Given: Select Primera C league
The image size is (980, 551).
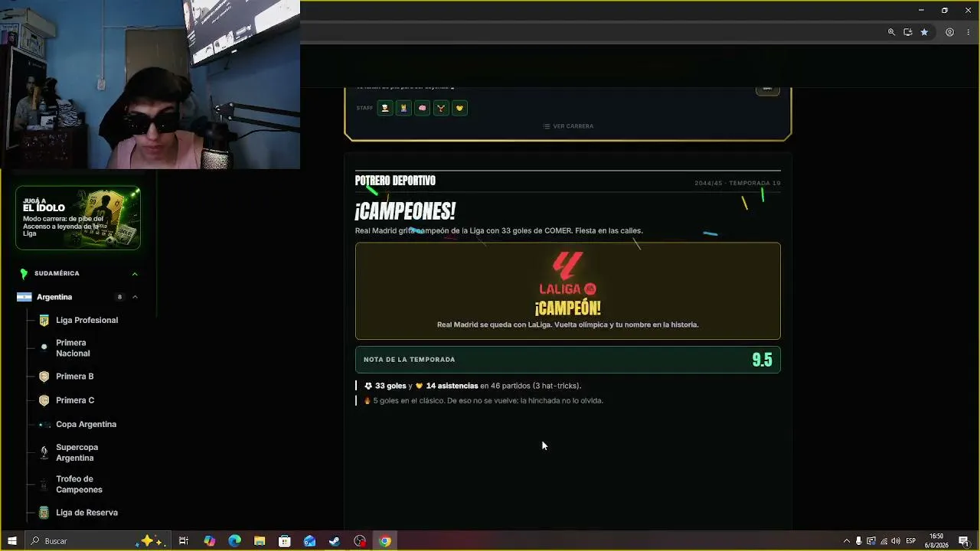Looking at the screenshot, I should (x=75, y=400).
